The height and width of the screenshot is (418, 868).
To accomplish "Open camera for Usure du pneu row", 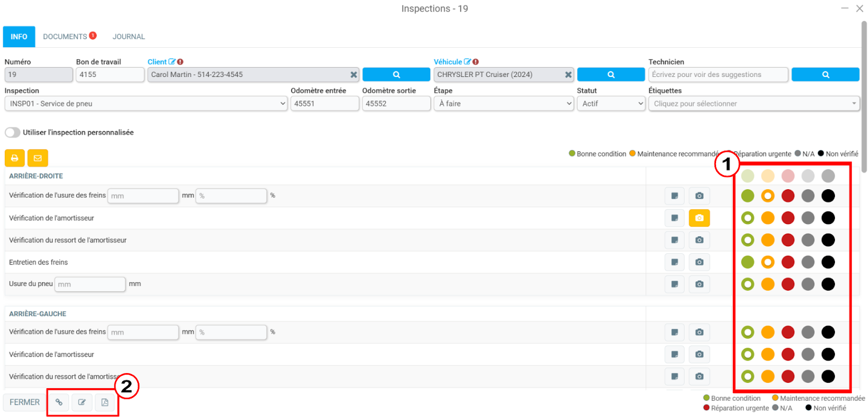I will 699,284.
